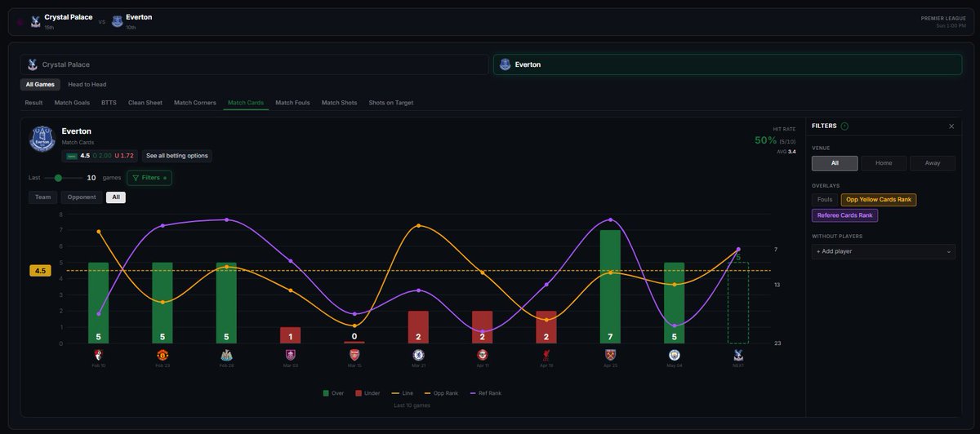Select the Crystal Palace team tab
Screen dimensions: 980x434
(x=255, y=64)
